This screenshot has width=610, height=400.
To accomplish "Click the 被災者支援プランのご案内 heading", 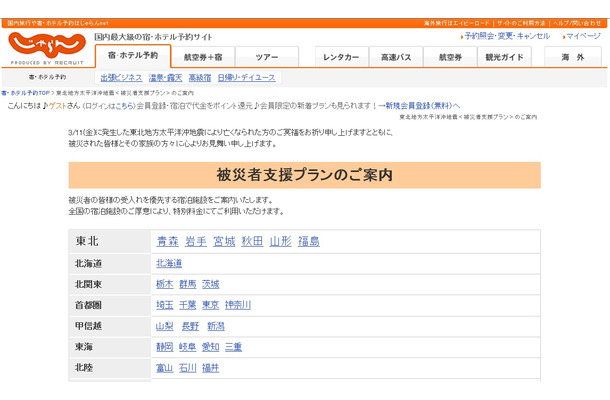I will (x=305, y=175).
